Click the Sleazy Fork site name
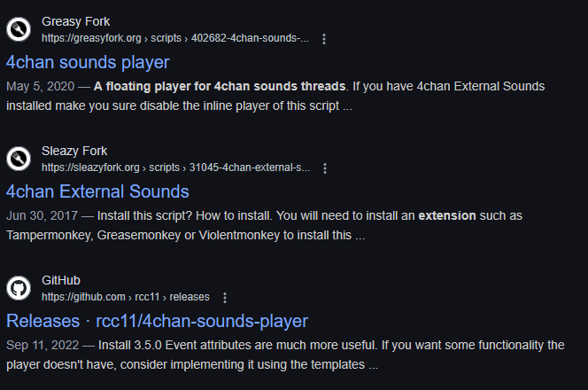This screenshot has width=588, height=390. (x=74, y=151)
